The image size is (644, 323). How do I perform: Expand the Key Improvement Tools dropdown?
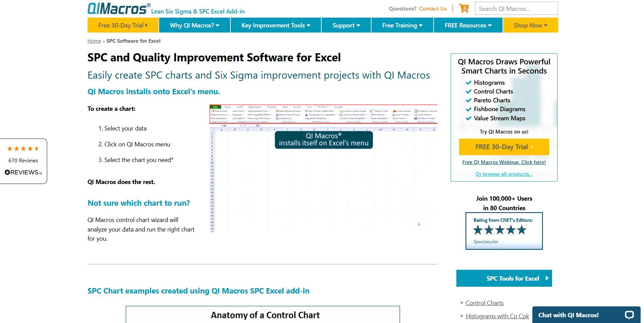tap(276, 25)
